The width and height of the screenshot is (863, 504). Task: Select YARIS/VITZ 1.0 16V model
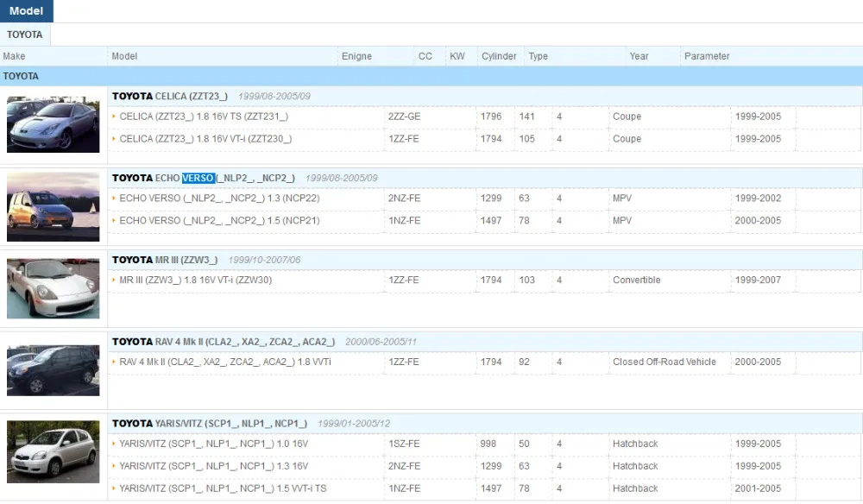point(213,444)
